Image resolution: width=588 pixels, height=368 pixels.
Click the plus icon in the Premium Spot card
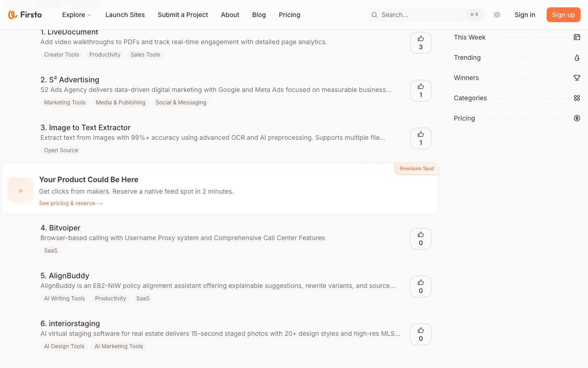coord(21,190)
